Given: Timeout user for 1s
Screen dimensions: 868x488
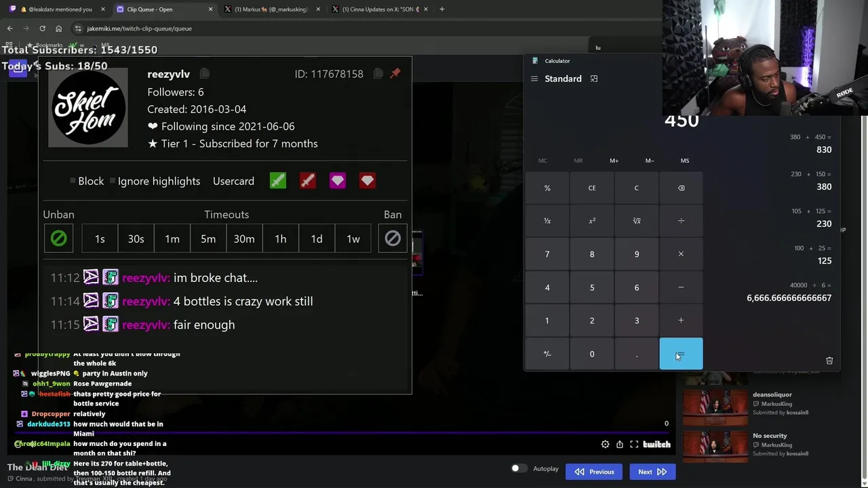Looking at the screenshot, I should (x=100, y=239).
